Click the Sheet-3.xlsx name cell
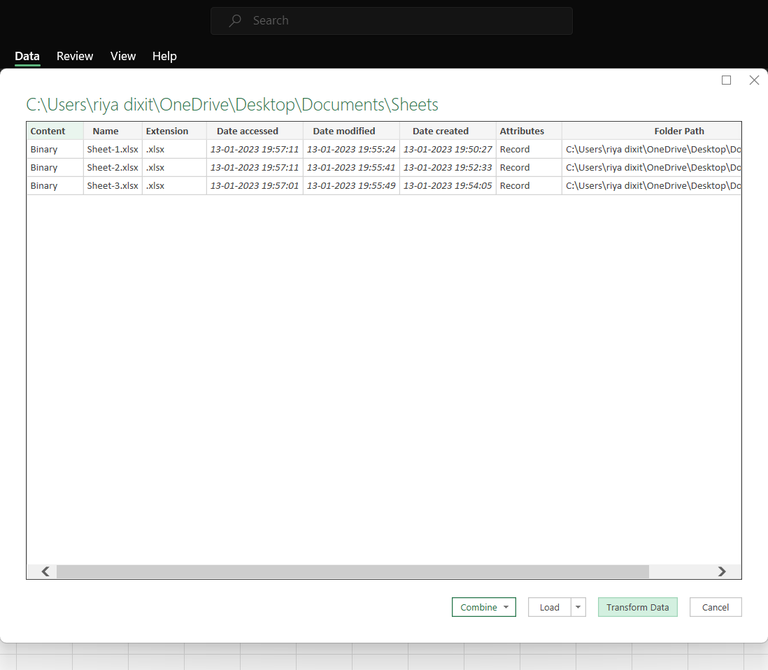Viewport: 768px width, 670px height. (x=113, y=186)
